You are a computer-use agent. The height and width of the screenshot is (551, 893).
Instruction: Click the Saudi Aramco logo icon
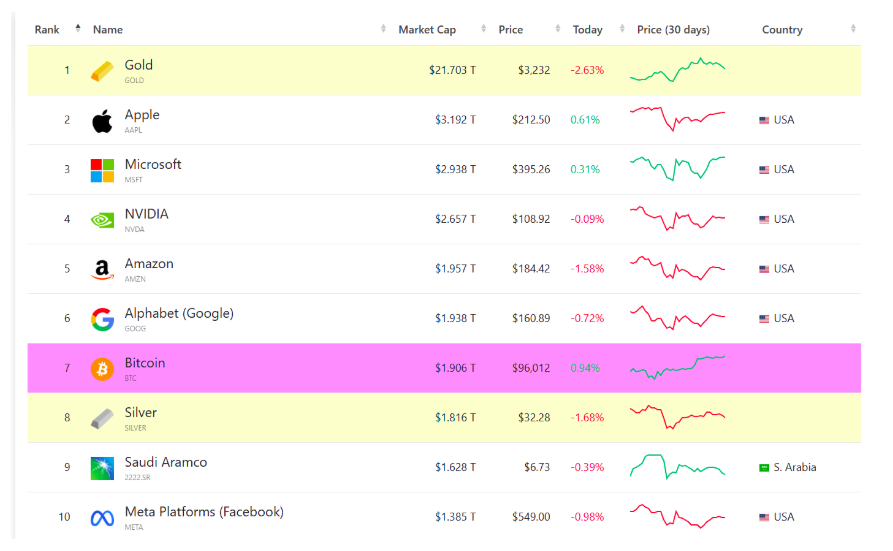(102, 468)
